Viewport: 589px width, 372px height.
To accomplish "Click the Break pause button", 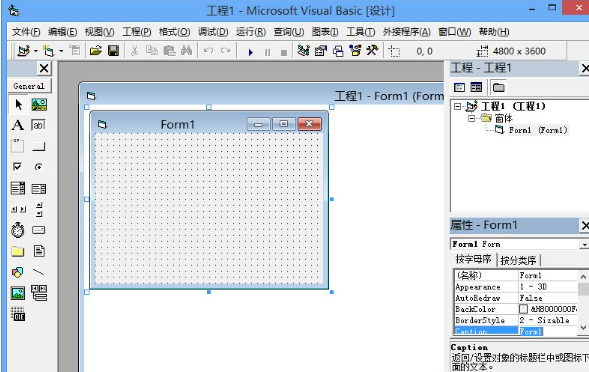I will pos(267,52).
